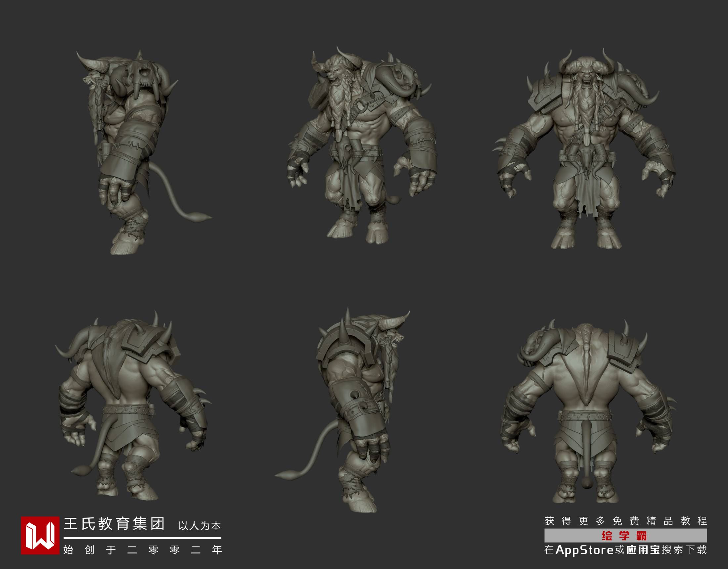Click the 获得更多免费精品教程 heading text
This screenshot has height=569, width=728.
626,521
